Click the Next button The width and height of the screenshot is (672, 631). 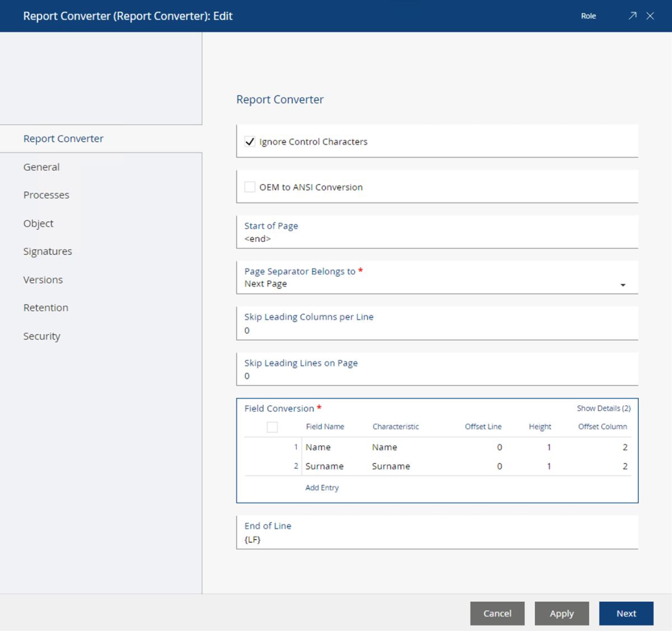pyautogui.click(x=626, y=613)
